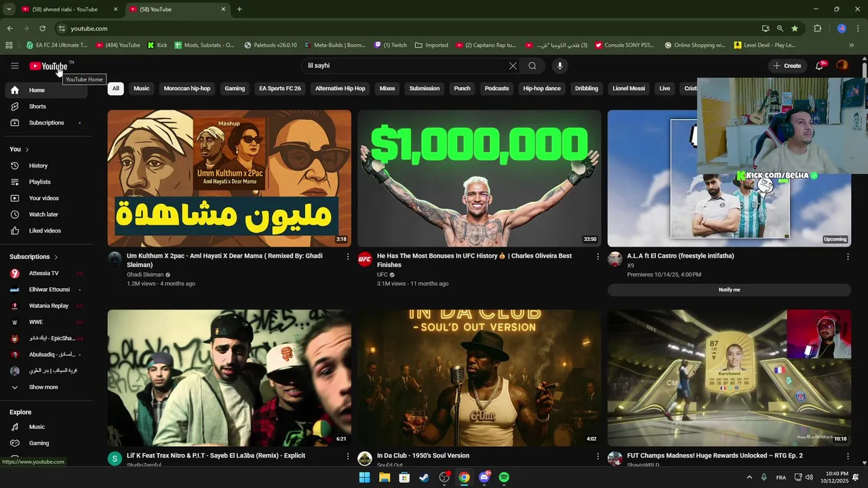
Task: Open more options for Charles Oliveira video
Action: [x=597, y=257]
